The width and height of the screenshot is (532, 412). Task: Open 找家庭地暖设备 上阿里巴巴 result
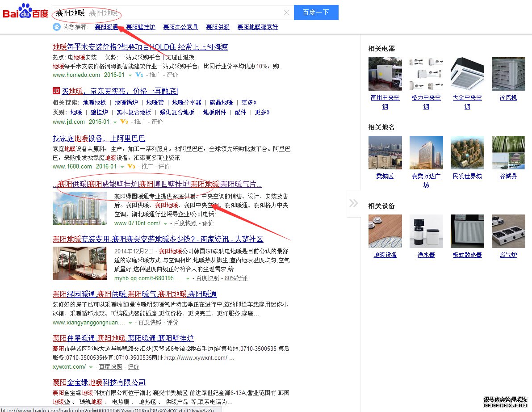[x=99, y=139]
